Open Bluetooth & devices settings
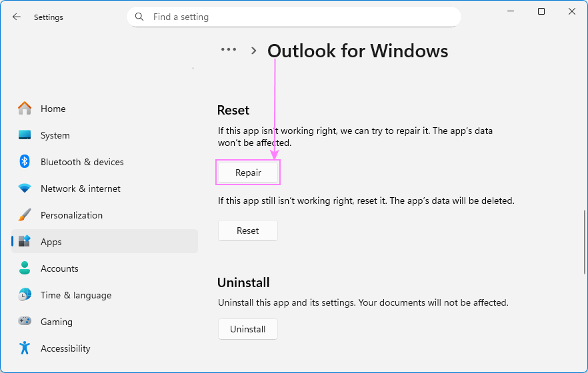 tap(104, 162)
